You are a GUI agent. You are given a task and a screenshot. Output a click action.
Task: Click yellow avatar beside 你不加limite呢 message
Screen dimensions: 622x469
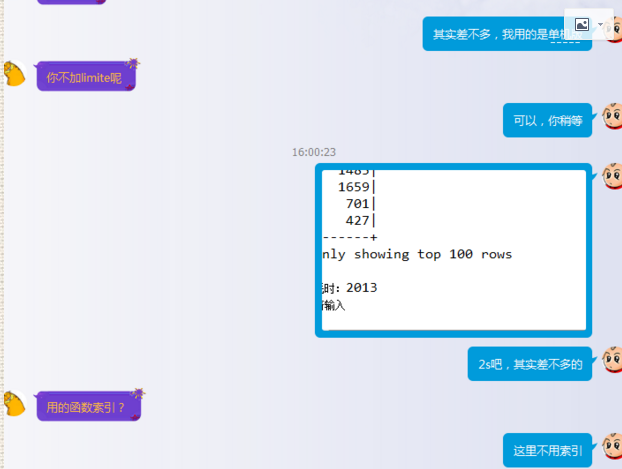point(15,74)
